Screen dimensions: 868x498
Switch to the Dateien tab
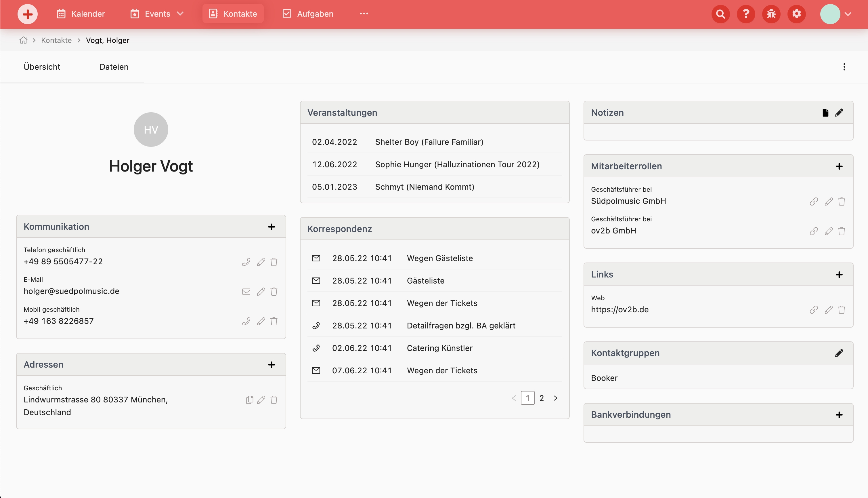tap(114, 67)
